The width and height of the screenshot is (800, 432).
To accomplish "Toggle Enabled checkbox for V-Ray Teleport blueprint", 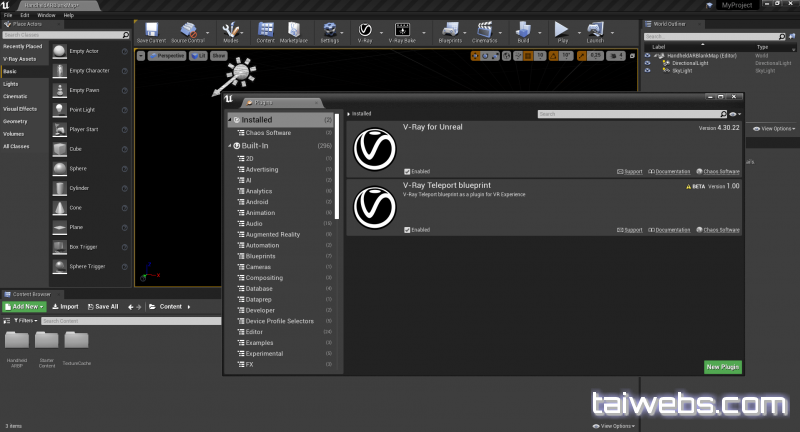I will pos(406,229).
